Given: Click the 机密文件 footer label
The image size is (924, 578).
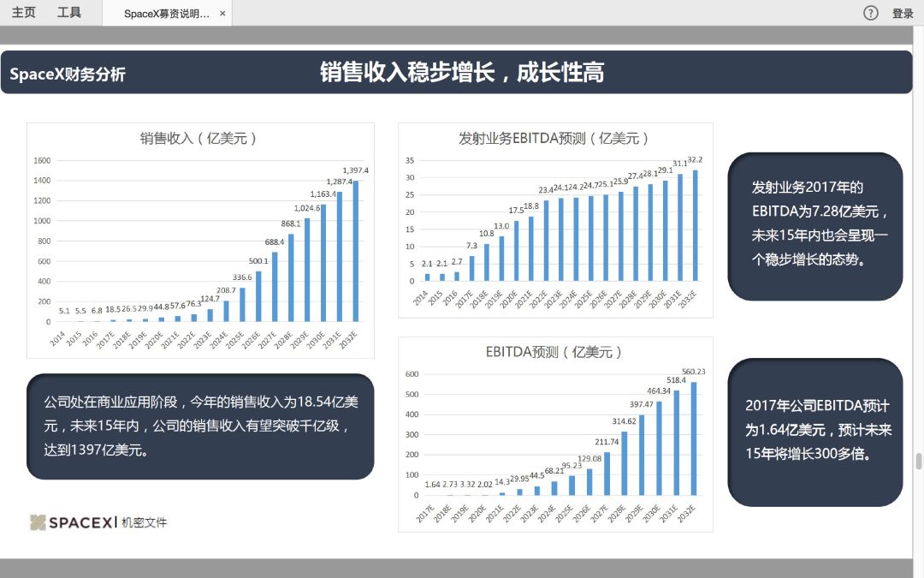Looking at the screenshot, I should point(145,522).
